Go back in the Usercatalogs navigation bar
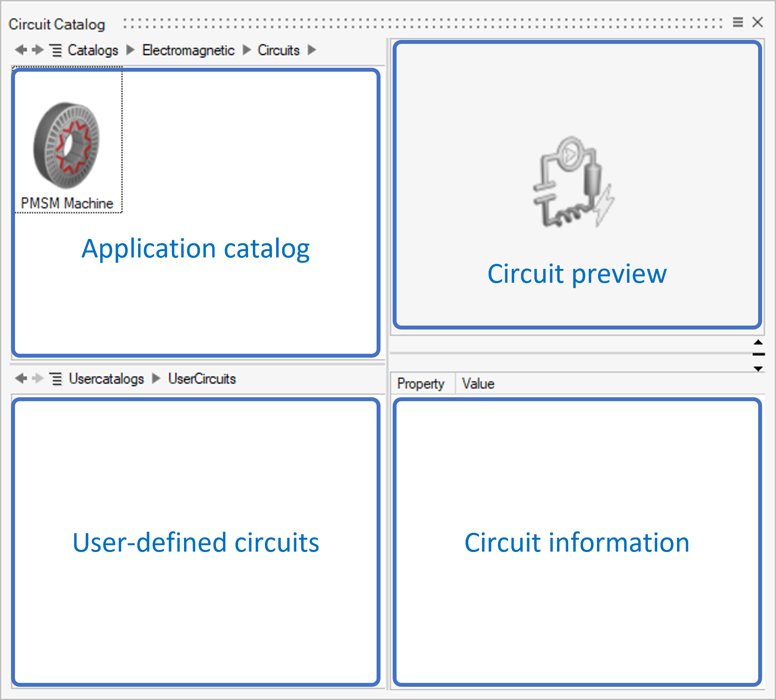This screenshot has height=700, width=776. click(x=21, y=378)
